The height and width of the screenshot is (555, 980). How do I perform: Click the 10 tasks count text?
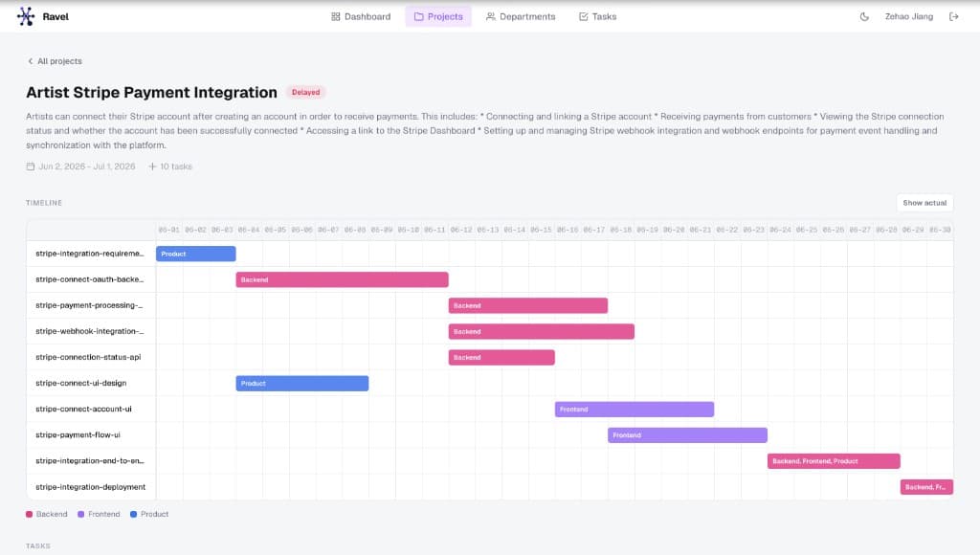pyautogui.click(x=176, y=166)
